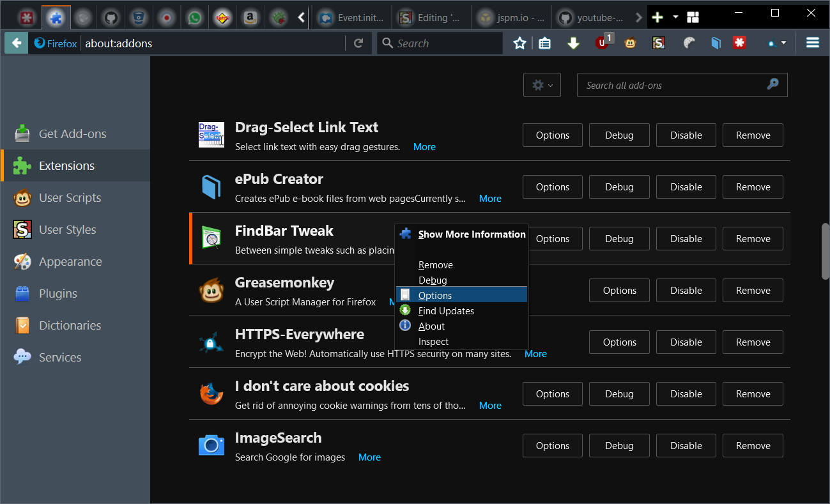Viewport: 830px width, 504px height.
Task: Open the tab groups view icon
Action: (693, 17)
